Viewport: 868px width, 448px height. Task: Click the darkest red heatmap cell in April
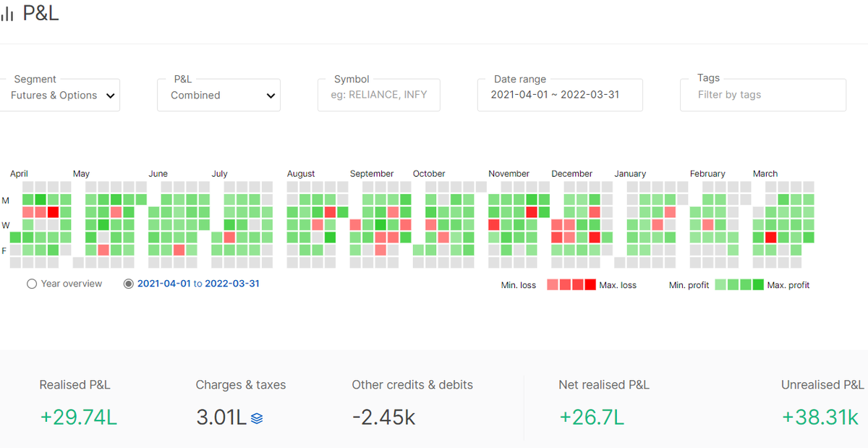tap(53, 212)
